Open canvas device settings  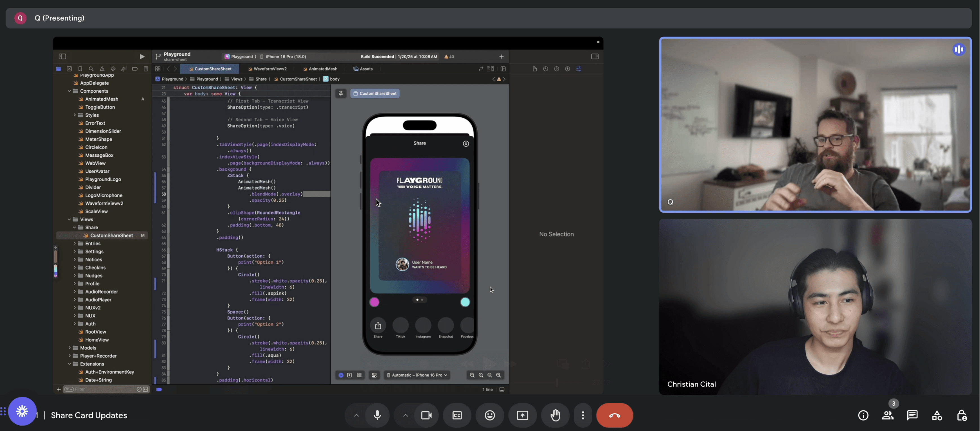coord(374,375)
